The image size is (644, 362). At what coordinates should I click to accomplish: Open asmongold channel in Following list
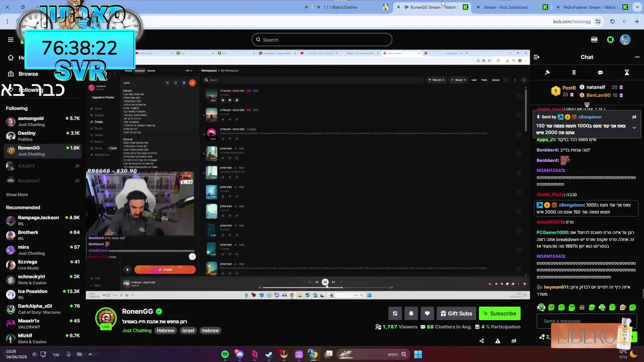tap(43, 121)
